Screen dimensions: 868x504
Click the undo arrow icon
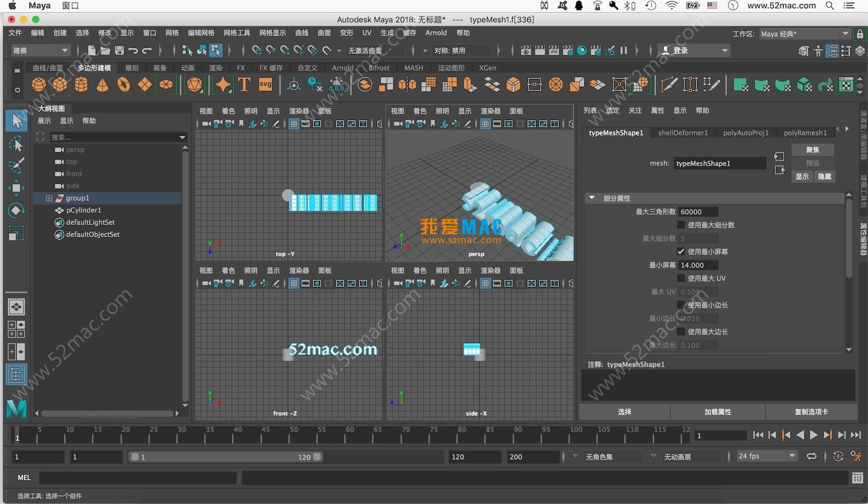[x=133, y=50]
